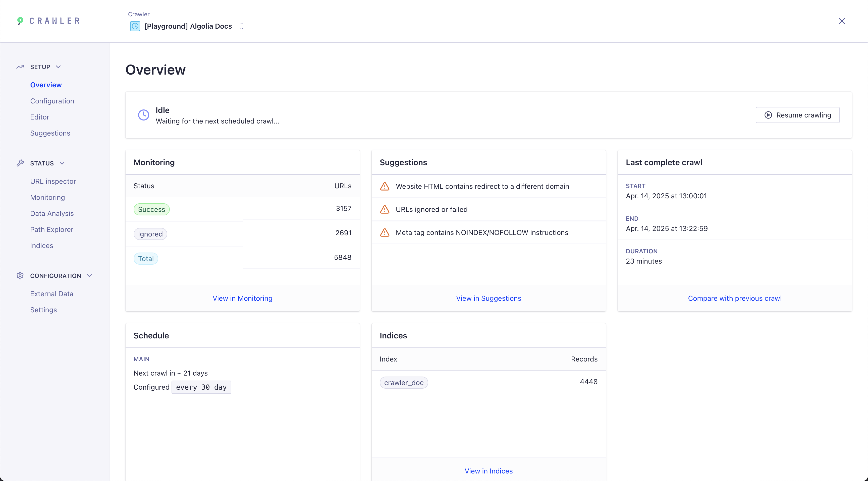Click the warning icon for redirect suggestion
The width and height of the screenshot is (868, 481).
click(x=385, y=186)
